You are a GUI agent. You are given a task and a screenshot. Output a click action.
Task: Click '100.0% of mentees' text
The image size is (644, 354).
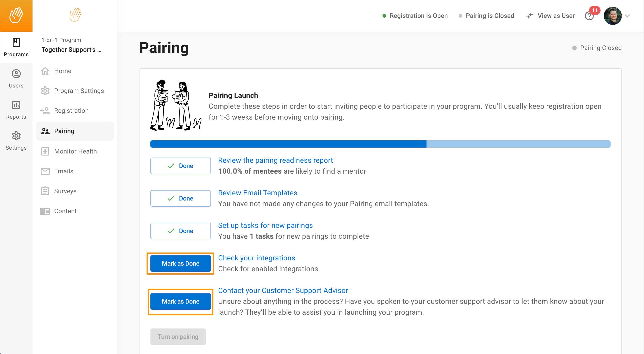250,171
